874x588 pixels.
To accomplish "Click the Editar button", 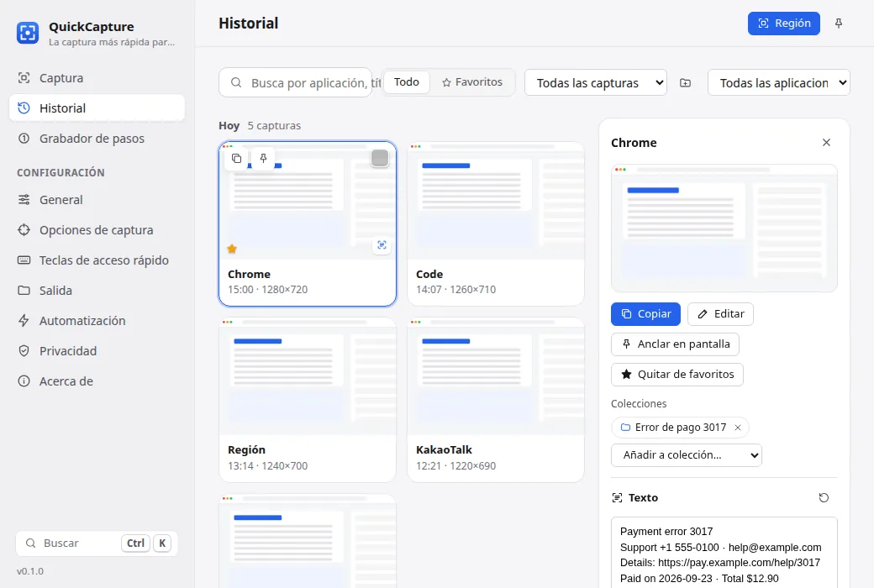I will 721,314.
